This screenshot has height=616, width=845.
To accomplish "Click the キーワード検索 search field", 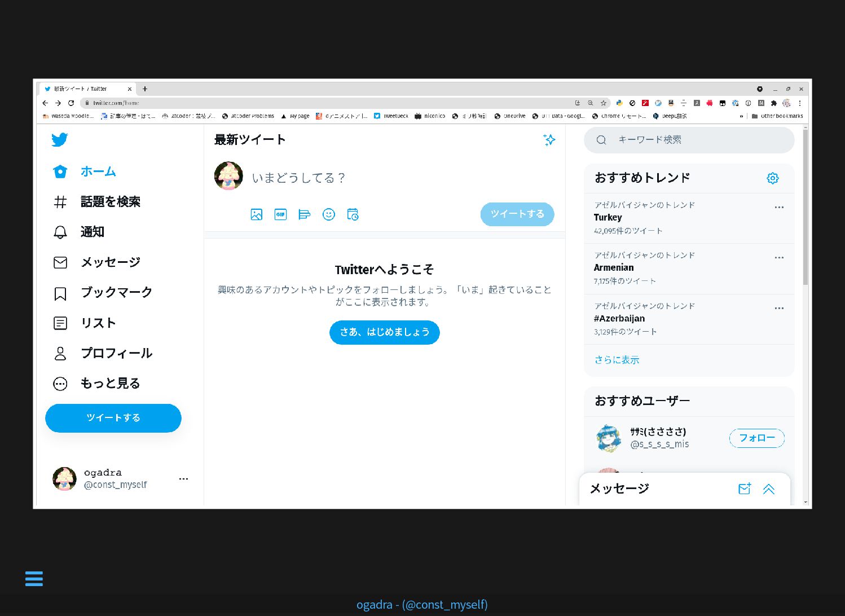I will [689, 140].
